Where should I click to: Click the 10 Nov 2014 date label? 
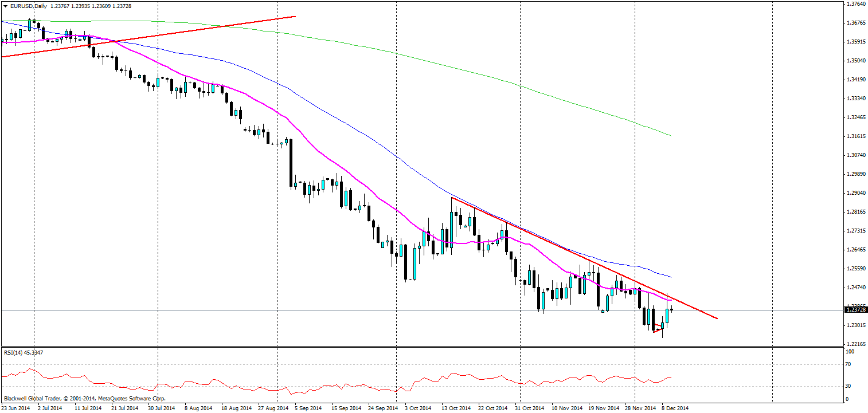click(566, 408)
